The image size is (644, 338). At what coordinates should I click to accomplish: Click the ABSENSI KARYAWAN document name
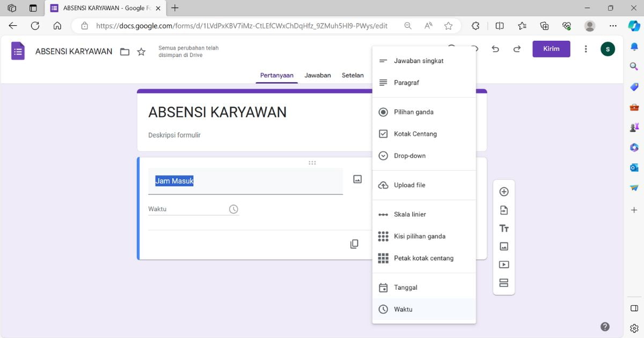[74, 52]
